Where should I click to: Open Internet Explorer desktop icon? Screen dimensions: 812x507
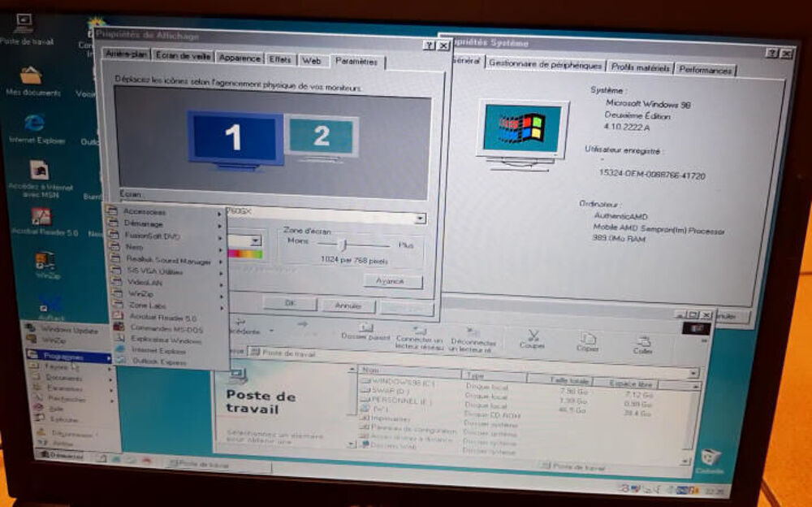(x=35, y=128)
